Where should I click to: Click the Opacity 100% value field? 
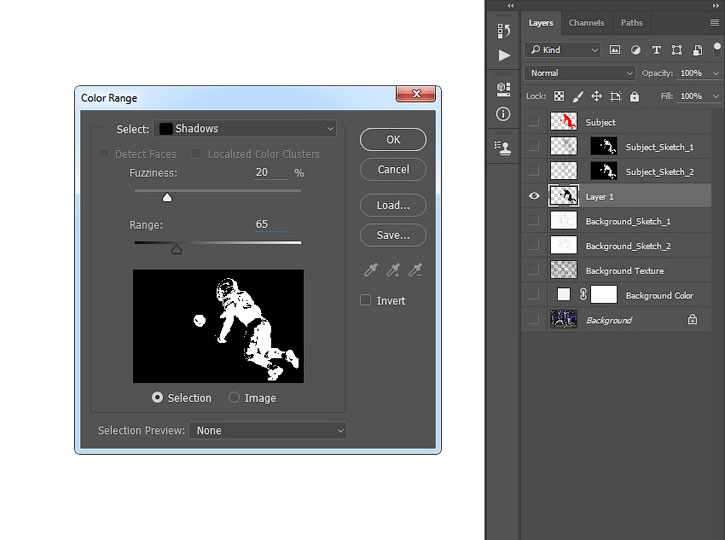pyautogui.click(x=692, y=73)
